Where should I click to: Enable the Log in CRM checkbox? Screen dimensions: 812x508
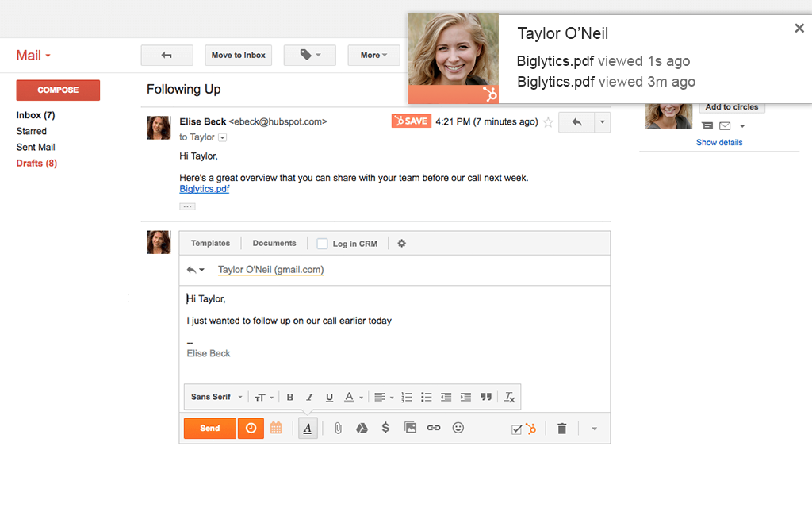coord(322,244)
